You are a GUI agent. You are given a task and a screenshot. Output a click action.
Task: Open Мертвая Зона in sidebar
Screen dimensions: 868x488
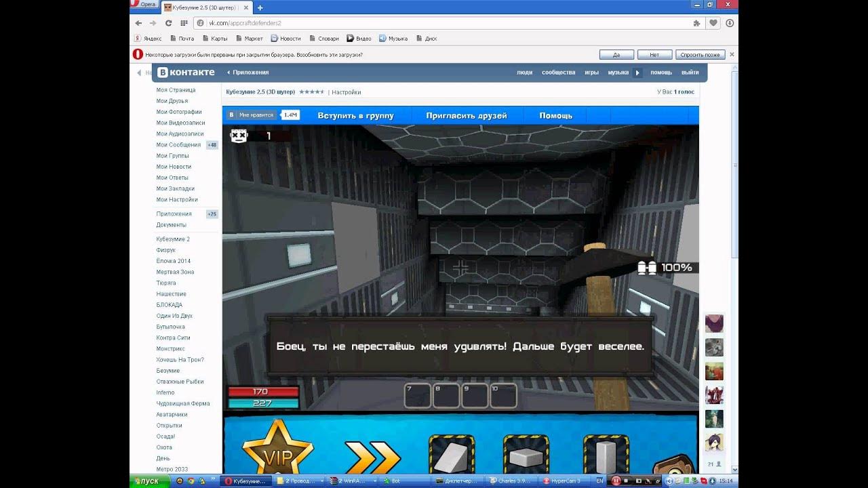pos(175,272)
